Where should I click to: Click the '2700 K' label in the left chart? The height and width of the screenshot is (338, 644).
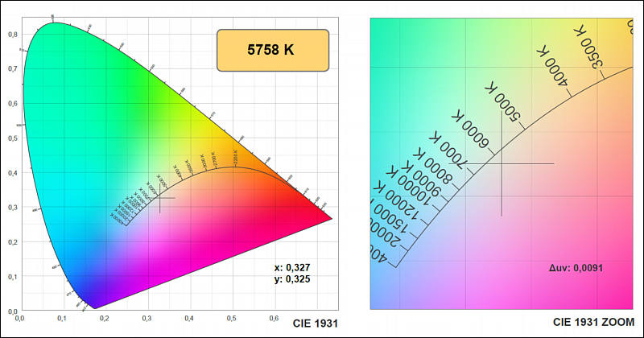(214, 159)
